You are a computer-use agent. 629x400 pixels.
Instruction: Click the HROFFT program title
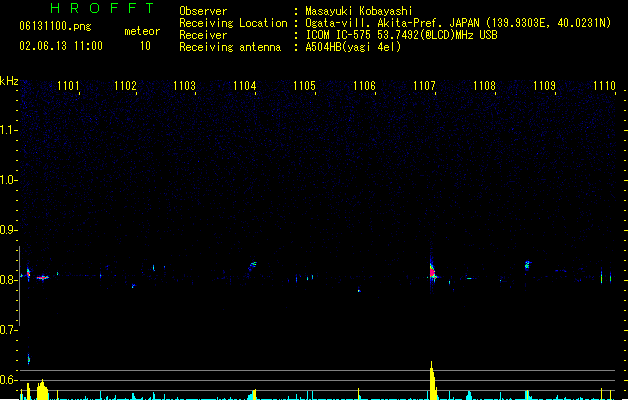102,8
